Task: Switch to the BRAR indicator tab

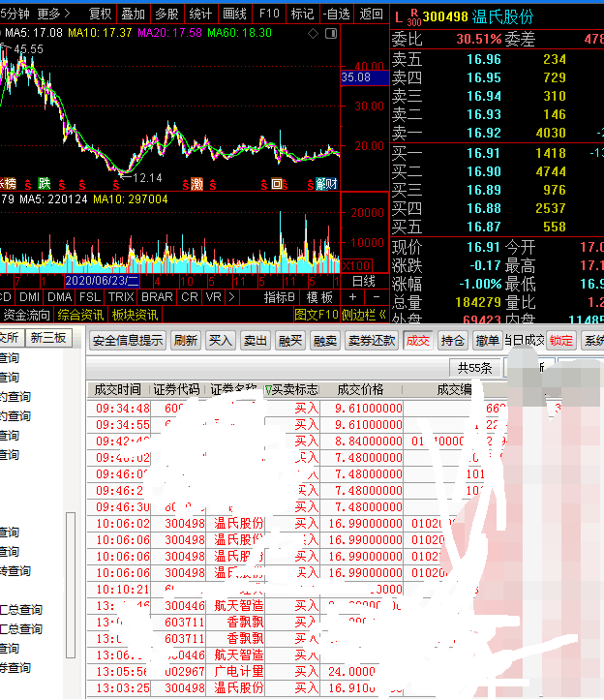Action: coord(157,297)
